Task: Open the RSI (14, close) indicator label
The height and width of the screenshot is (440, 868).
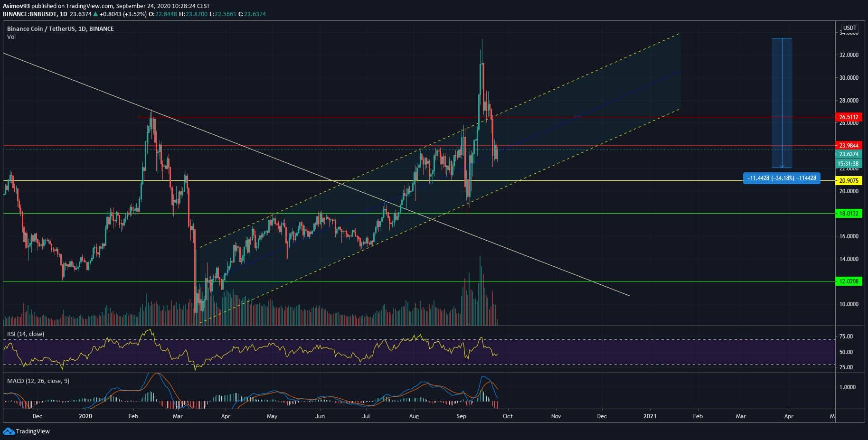Action: pos(26,334)
